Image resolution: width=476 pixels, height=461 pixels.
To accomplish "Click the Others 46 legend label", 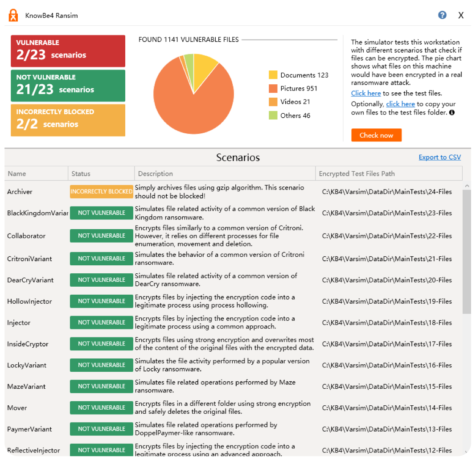I will pyautogui.click(x=295, y=115).
